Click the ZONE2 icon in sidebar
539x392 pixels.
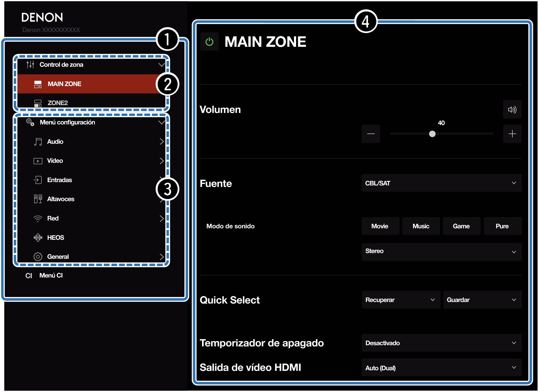click(38, 103)
